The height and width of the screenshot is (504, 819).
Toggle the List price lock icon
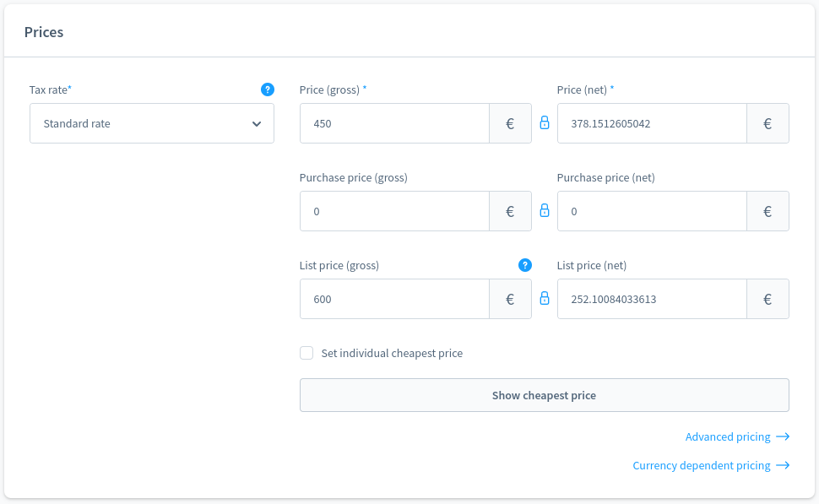point(545,299)
